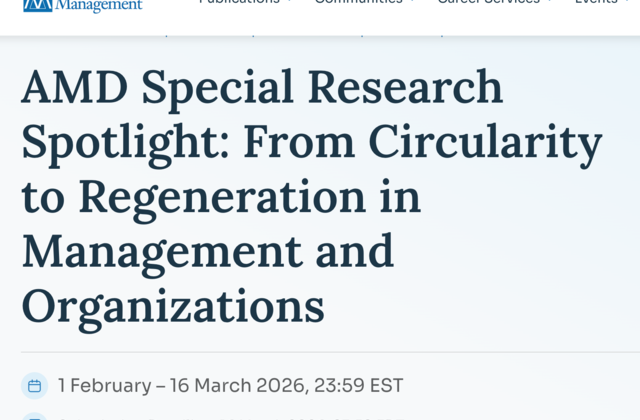
Task: Expand the chevron beside Publications
Action: tap(289, 2)
